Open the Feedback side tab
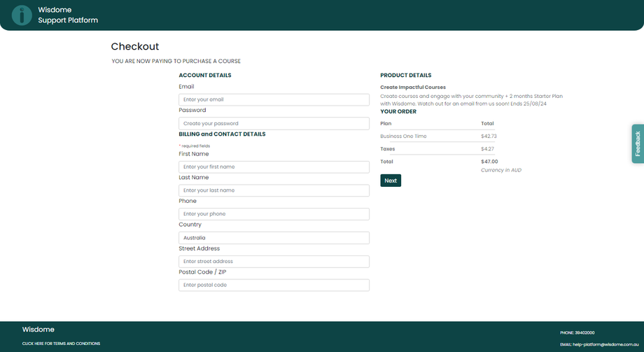Screen dimensions: 644x352 638,144
